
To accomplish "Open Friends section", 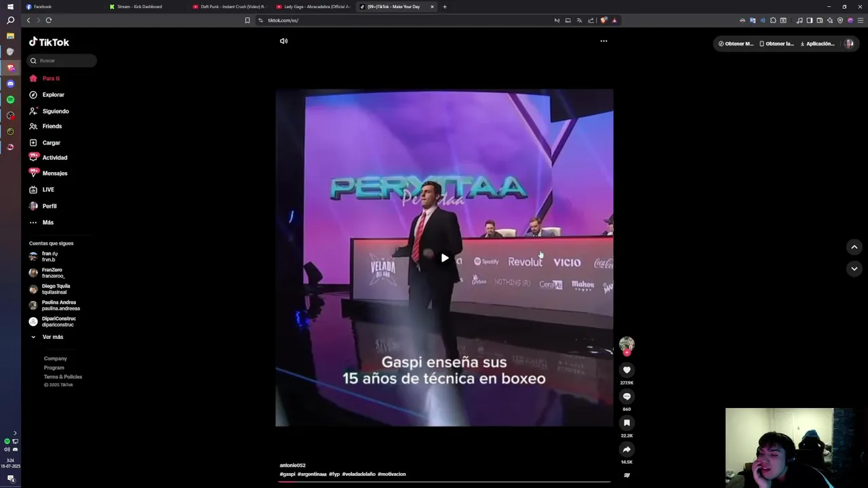I will coord(45,126).
